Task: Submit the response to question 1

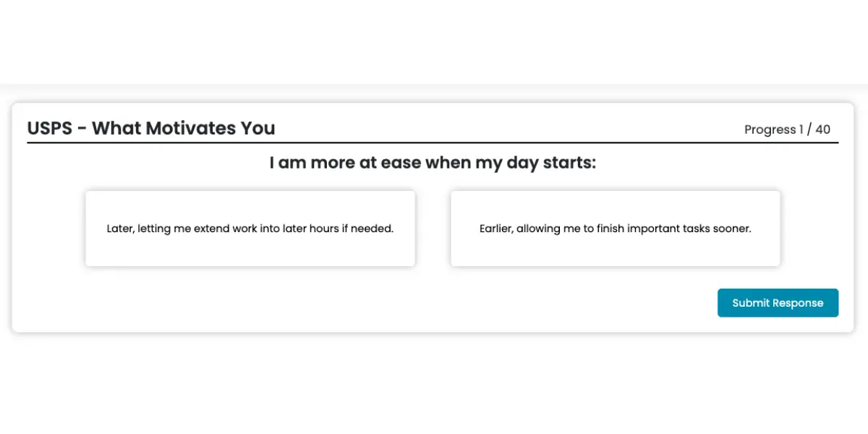Action: click(x=778, y=303)
